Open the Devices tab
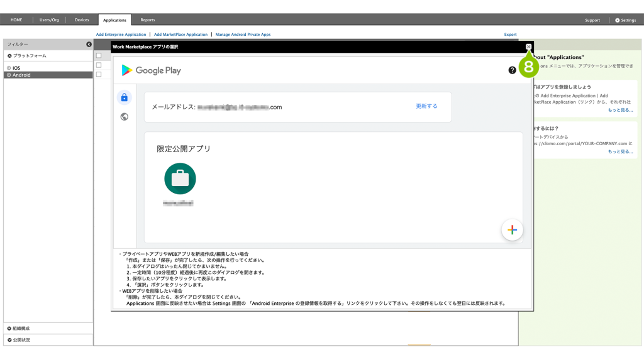Image resolution: width=644 pixels, height=362 pixels. point(82,19)
